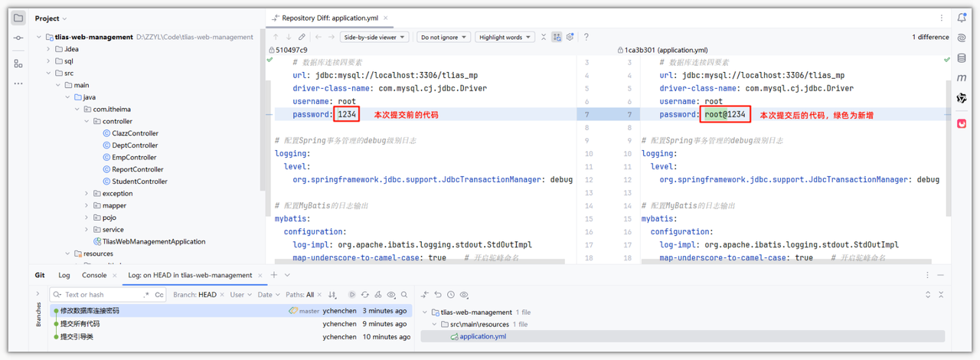The width and height of the screenshot is (980, 360).
Task: Go to previous file arrow in diff toolbar
Action: tap(319, 37)
